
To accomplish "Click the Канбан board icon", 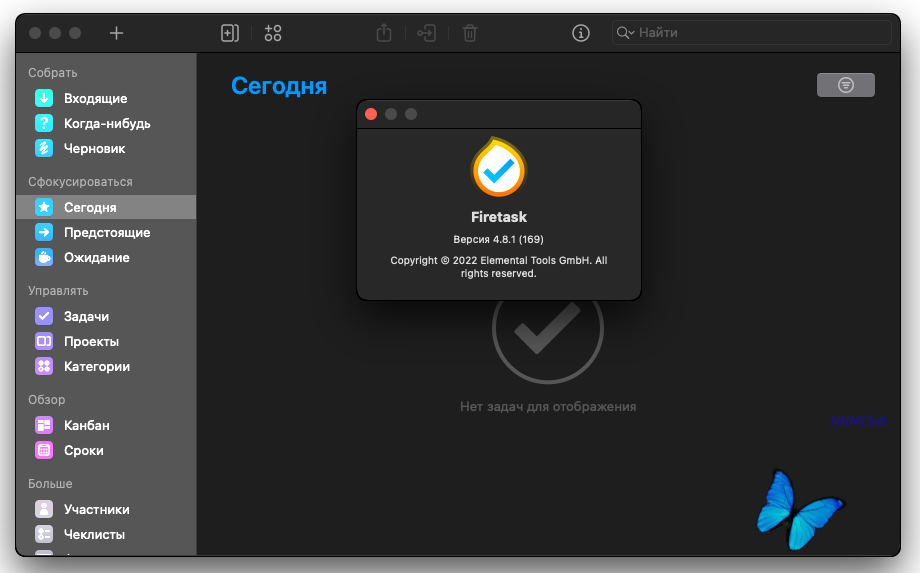I will point(44,425).
